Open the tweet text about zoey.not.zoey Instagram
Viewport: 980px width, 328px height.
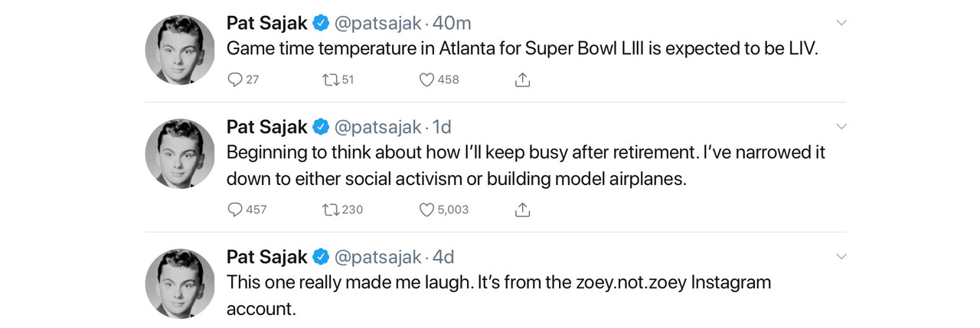click(498, 283)
